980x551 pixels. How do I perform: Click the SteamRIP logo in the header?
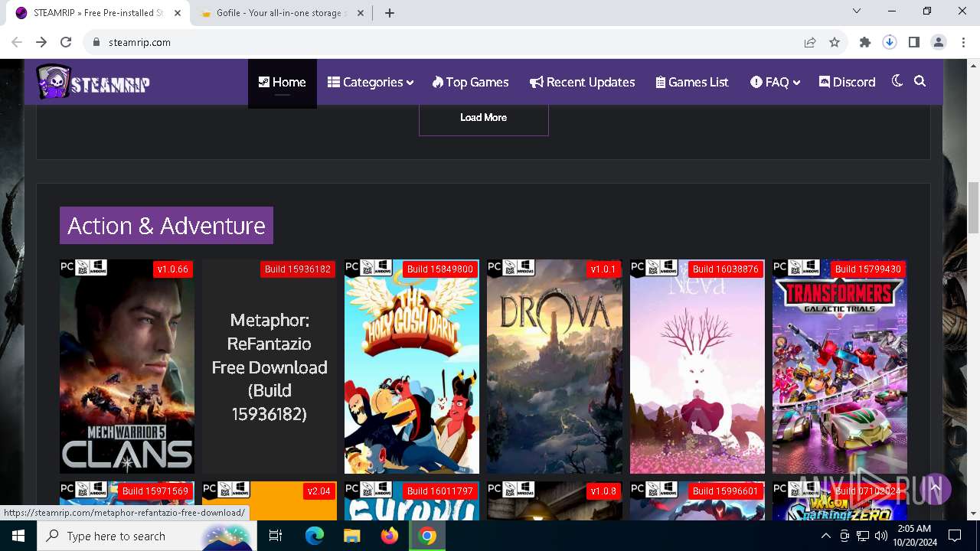93,82
